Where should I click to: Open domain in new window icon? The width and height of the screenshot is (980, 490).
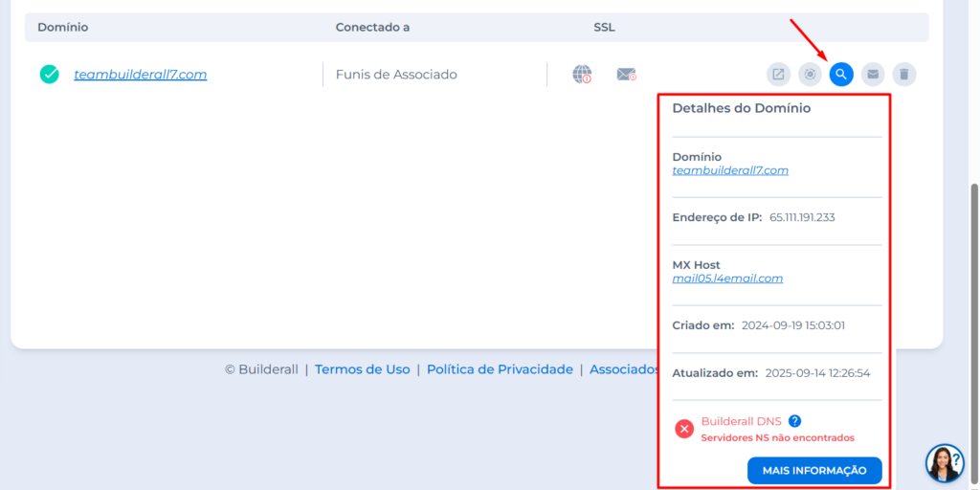[x=778, y=74]
